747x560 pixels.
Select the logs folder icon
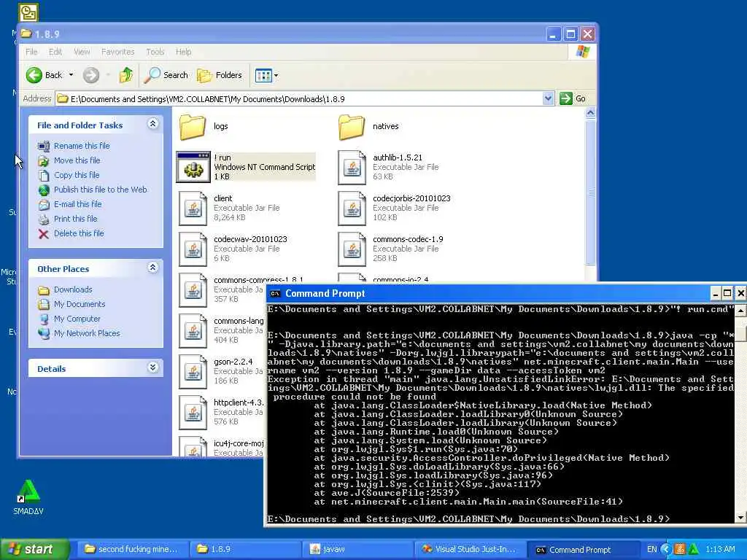click(x=193, y=127)
